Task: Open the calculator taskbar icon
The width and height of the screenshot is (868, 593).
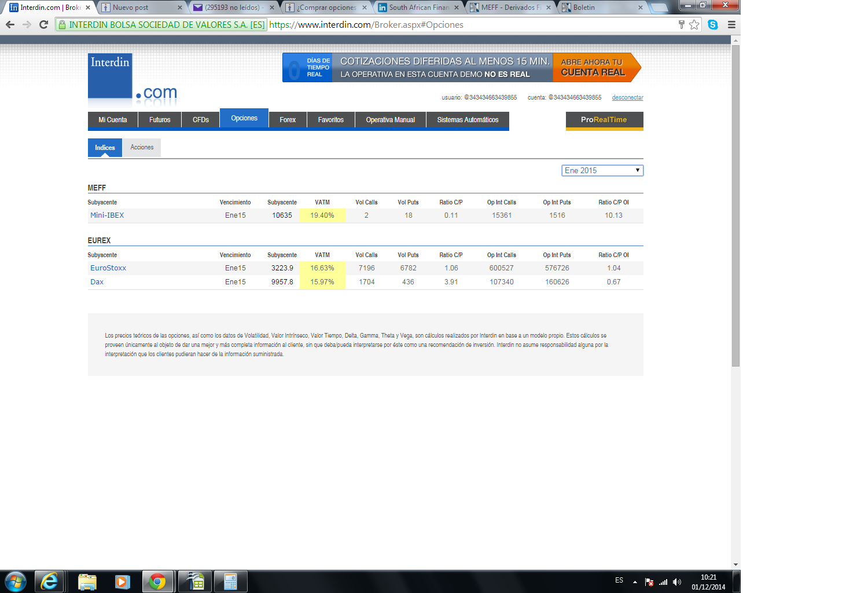Action: [x=230, y=581]
